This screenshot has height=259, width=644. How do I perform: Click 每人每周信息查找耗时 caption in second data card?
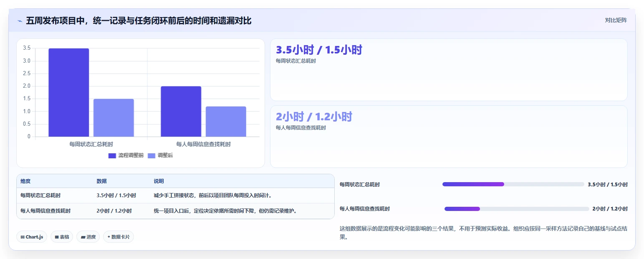point(301,128)
